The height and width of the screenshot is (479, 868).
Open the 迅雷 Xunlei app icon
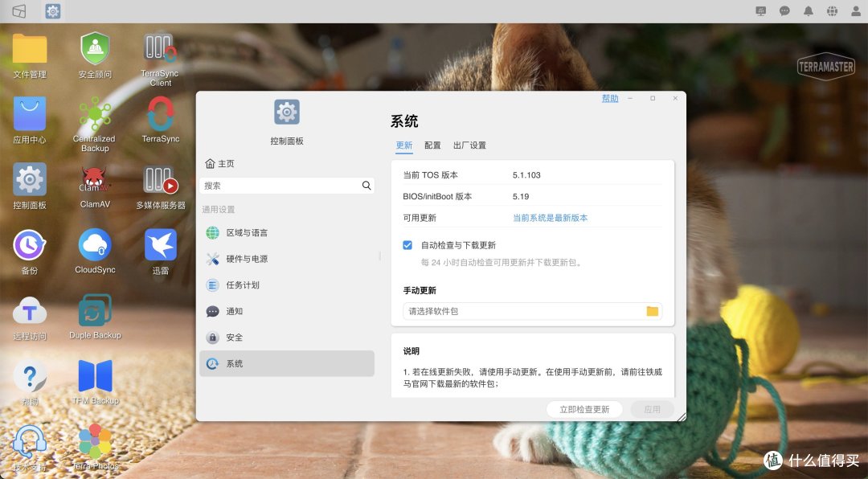tap(161, 245)
